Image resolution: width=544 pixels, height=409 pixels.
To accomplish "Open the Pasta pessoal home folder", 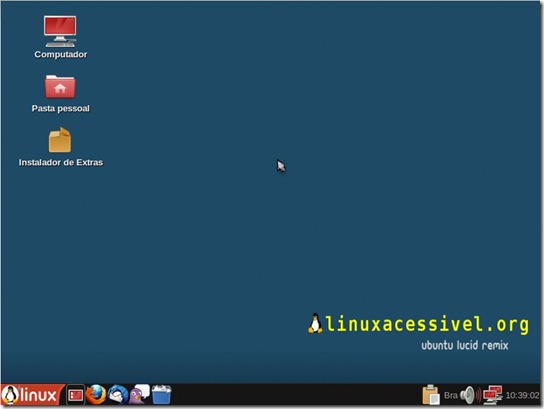I will click(x=60, y=86).
